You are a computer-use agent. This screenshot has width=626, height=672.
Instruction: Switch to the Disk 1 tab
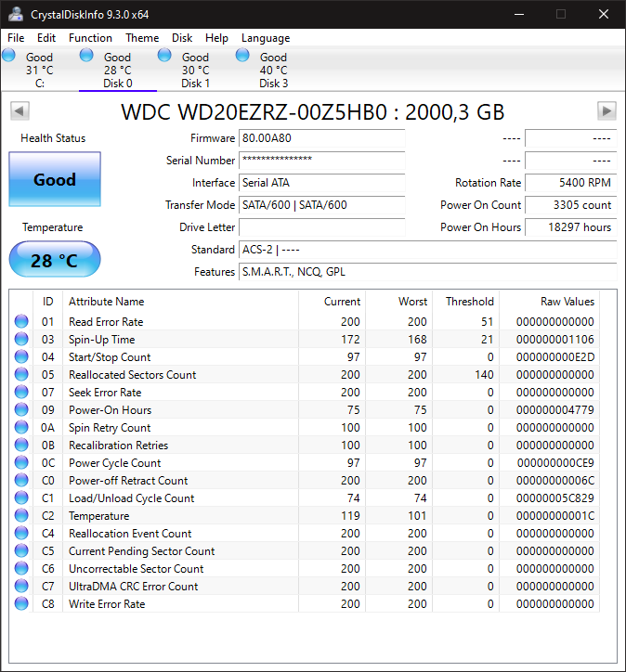[196, 70]
